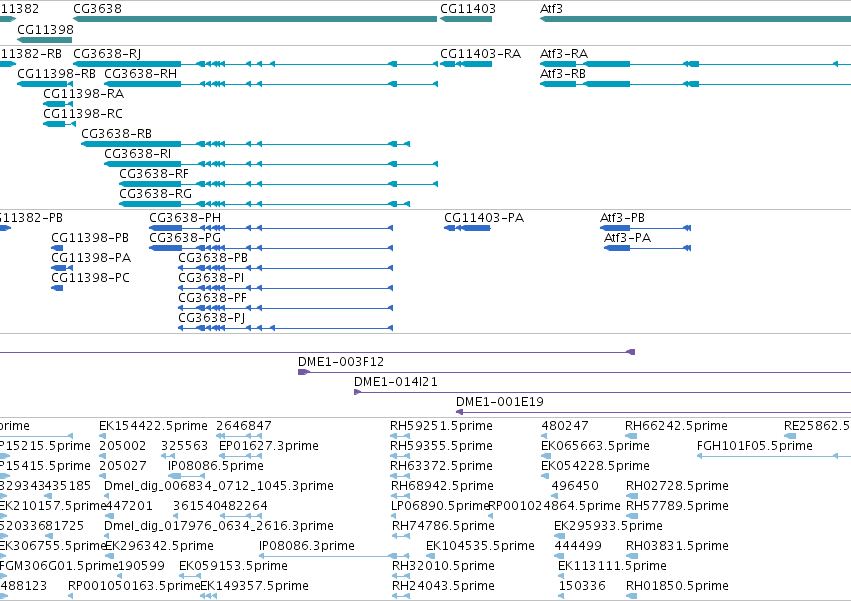Click EST Dmel_dig_006834_0712_1045.3prime

[219, 486]
